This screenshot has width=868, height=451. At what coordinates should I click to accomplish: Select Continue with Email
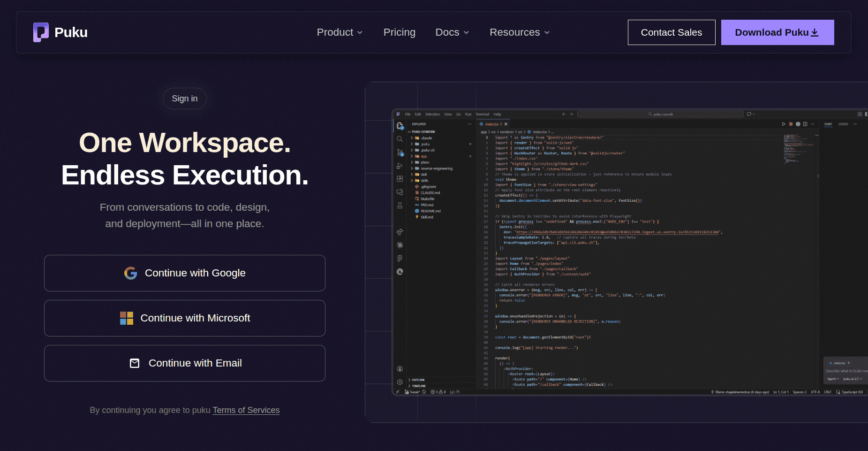click(x=185, y=363)
